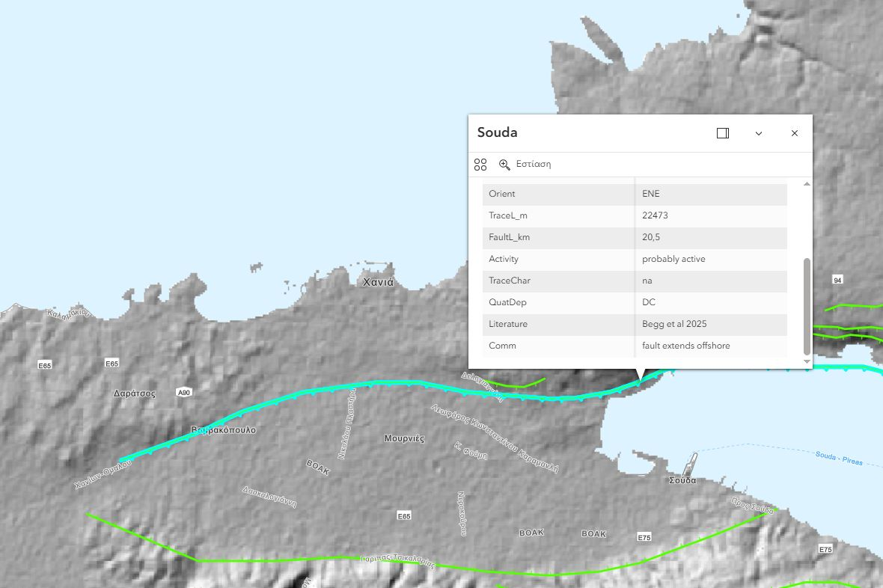Click the Δαράτσος place label
This screenshot has width=883, height=588.
135,393
